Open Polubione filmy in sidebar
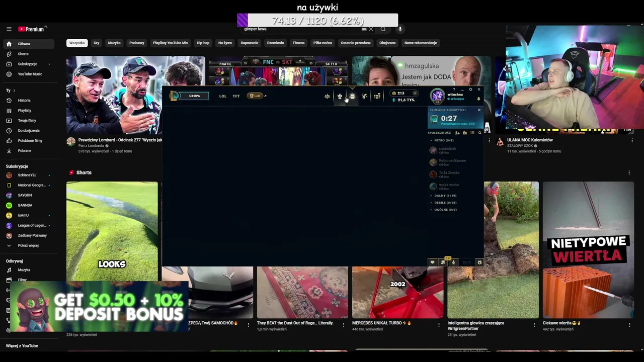 pyautogui.click(x=29, y=140)
